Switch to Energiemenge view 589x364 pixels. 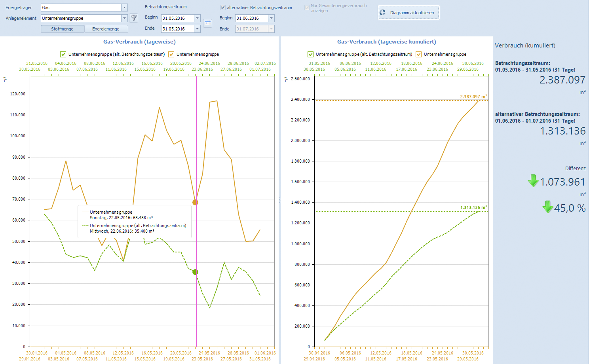click(x=106, y=29)
